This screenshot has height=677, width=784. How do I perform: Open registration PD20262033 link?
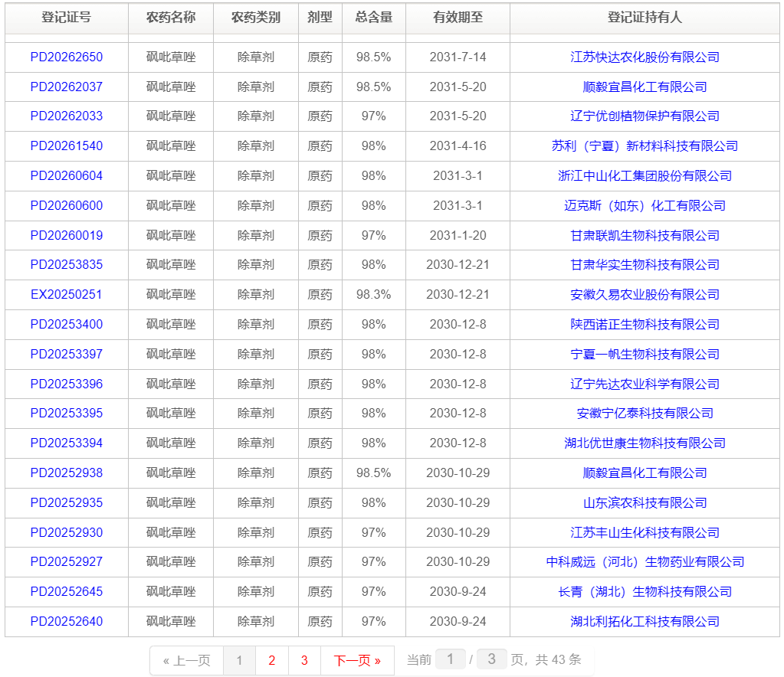click(x=67, y=116)
